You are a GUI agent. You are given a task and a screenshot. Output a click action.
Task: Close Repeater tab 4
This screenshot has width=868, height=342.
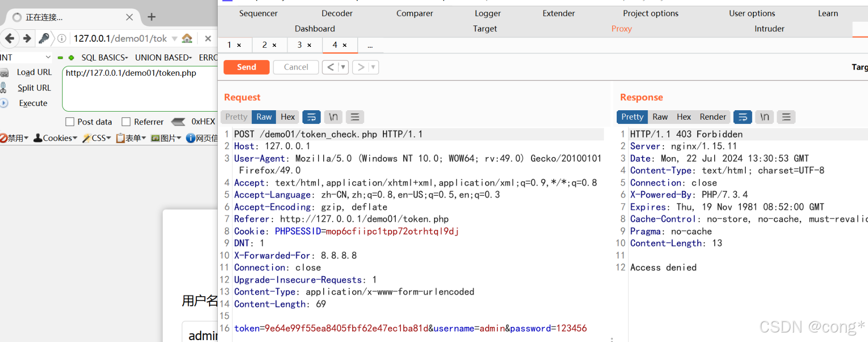click(345, 45)
